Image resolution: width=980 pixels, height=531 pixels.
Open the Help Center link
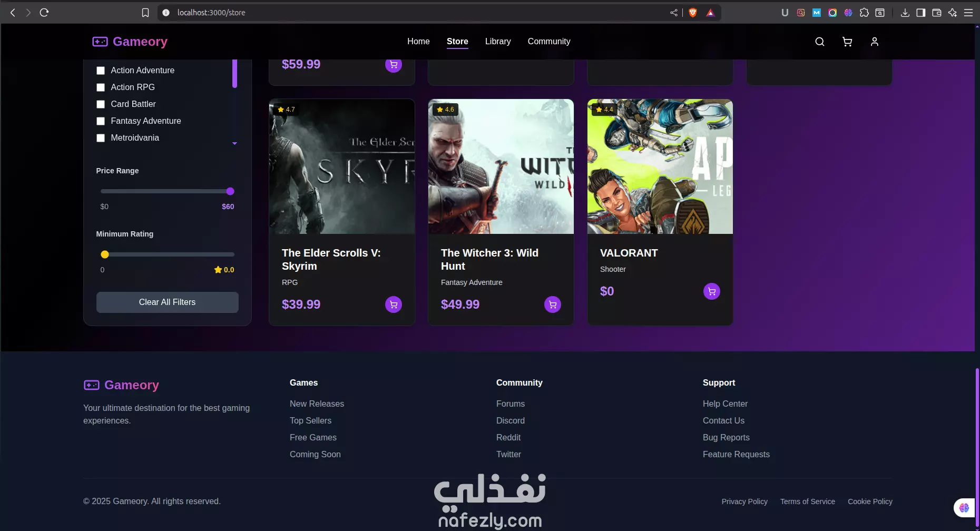[x=725, y=404]
